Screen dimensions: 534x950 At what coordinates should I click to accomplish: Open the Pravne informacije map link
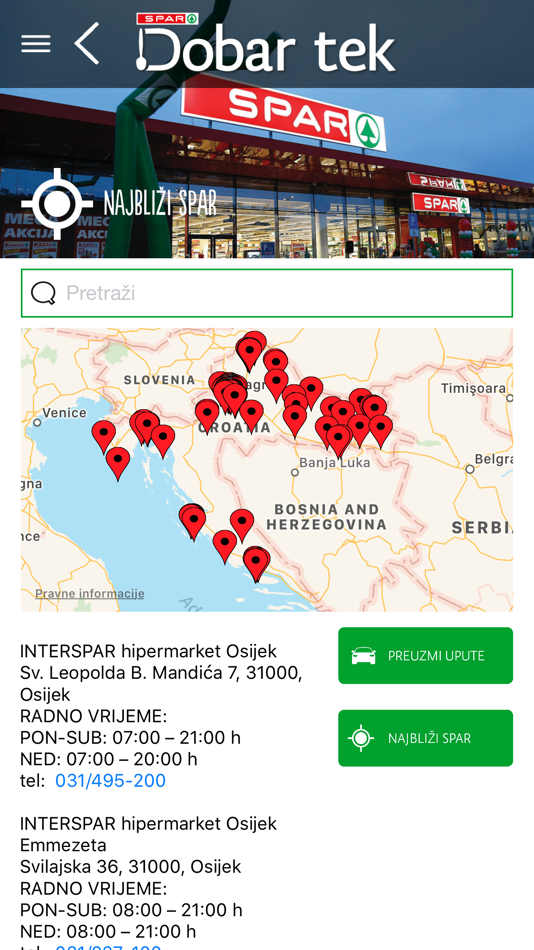pos(90,593)
